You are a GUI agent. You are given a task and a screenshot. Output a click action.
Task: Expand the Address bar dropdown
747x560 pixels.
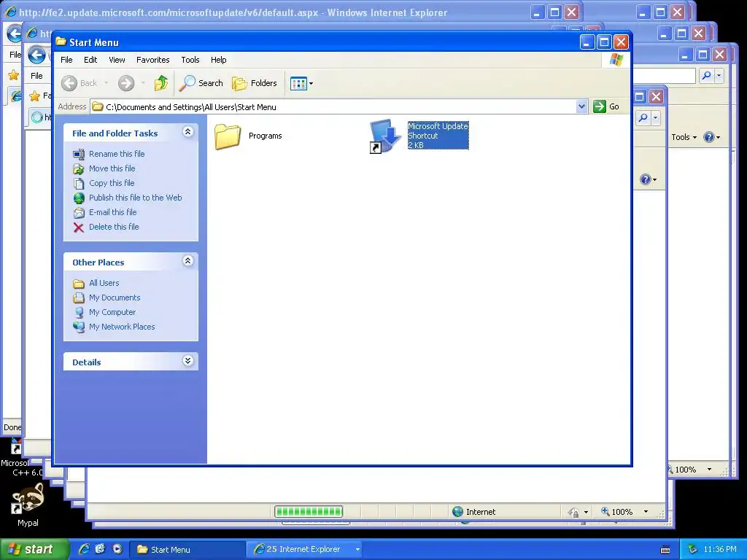coord(581,106)
